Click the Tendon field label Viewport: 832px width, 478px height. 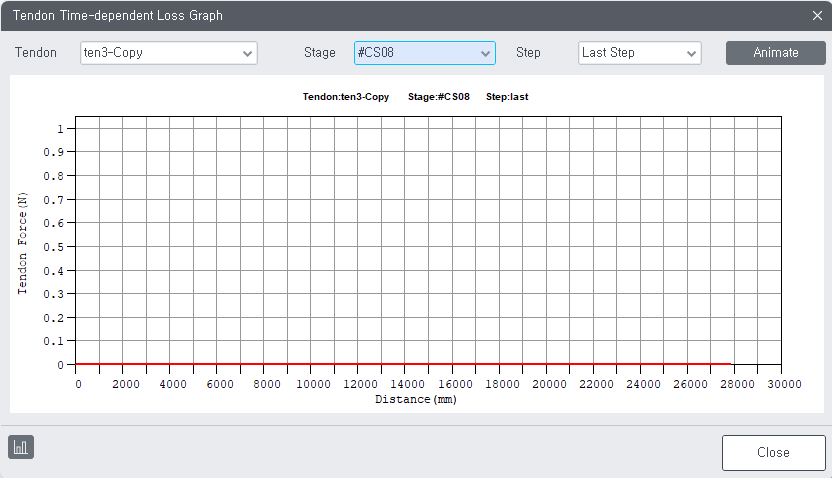[36, 53]
